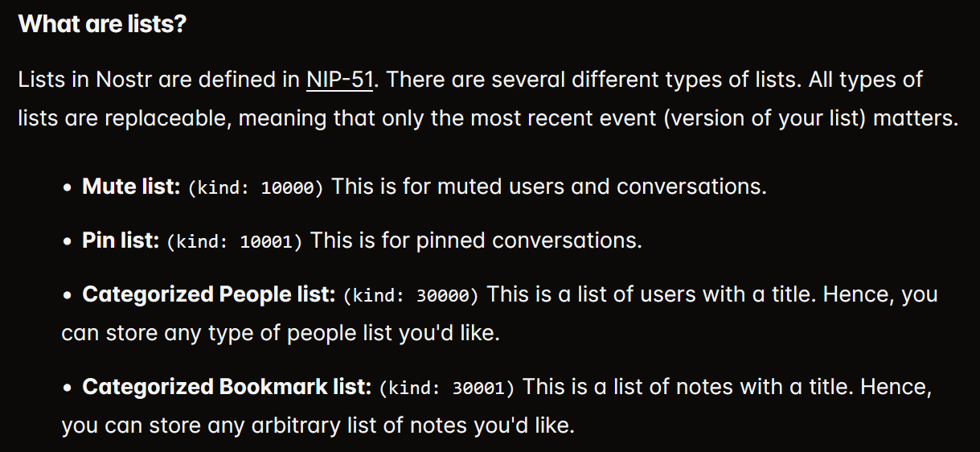Open the NIP-51 link
This screenshot has height=452, width=980.
pyautogui.click(x=341, y=80)
